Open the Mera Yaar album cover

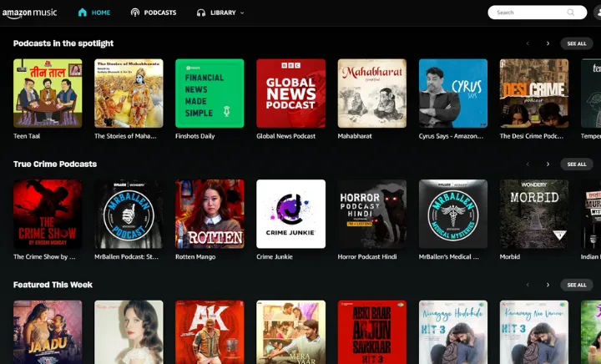tap(291, 332)
